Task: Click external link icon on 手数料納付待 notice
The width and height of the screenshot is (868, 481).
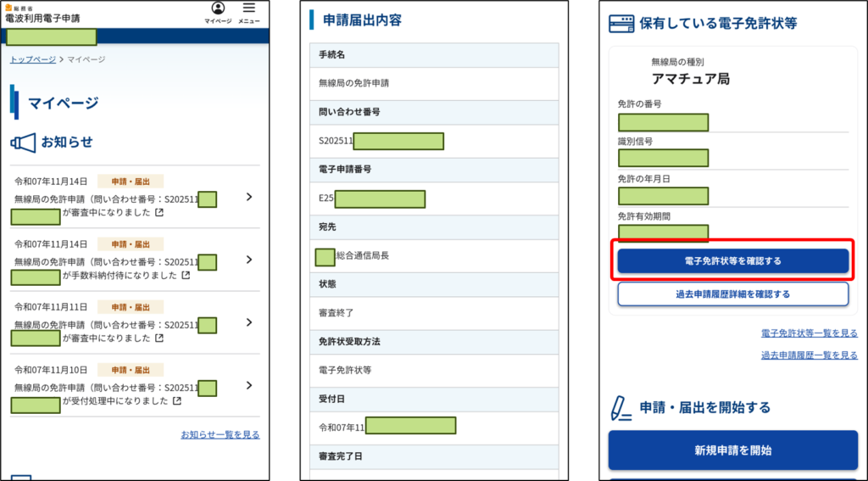Action: coord(185,276)
